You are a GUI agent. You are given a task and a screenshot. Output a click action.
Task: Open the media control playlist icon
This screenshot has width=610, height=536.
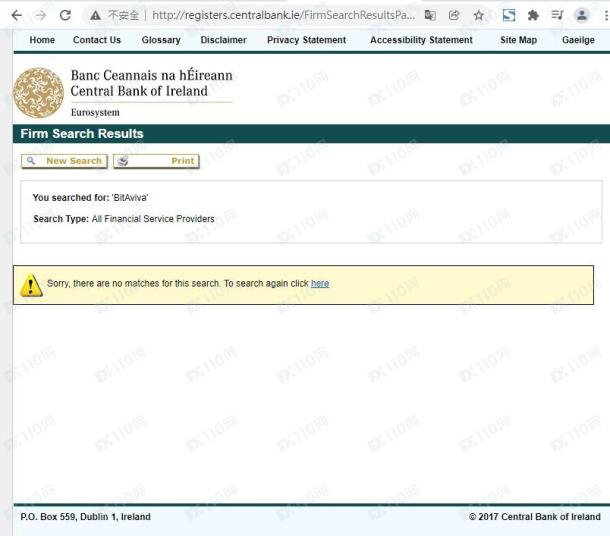coord(557,15)
